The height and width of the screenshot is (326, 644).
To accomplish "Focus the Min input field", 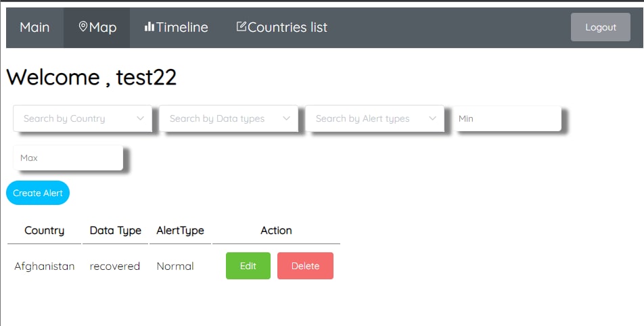I will click(507, 118).
